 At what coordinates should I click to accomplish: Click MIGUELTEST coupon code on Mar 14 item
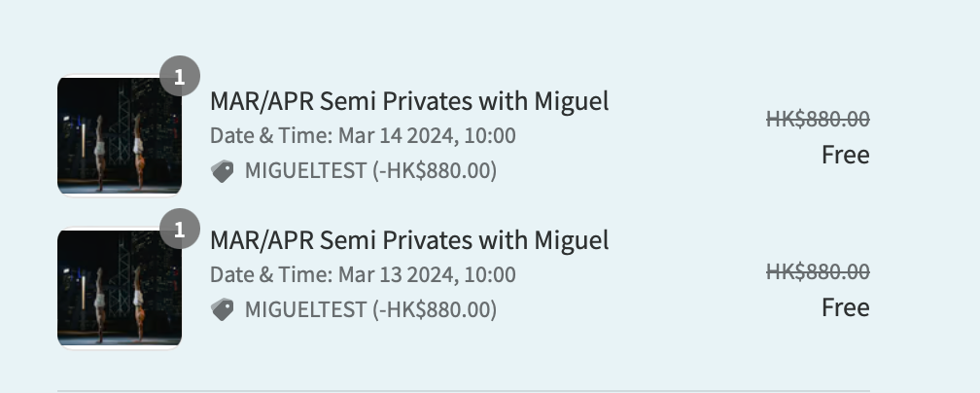[305, 171]
